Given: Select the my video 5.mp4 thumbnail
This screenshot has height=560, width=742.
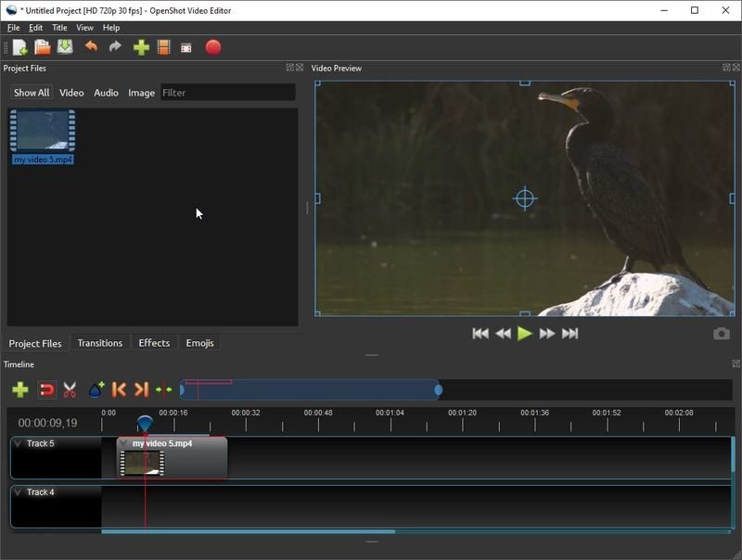Looking at the screenshot, I should (43, 131).
